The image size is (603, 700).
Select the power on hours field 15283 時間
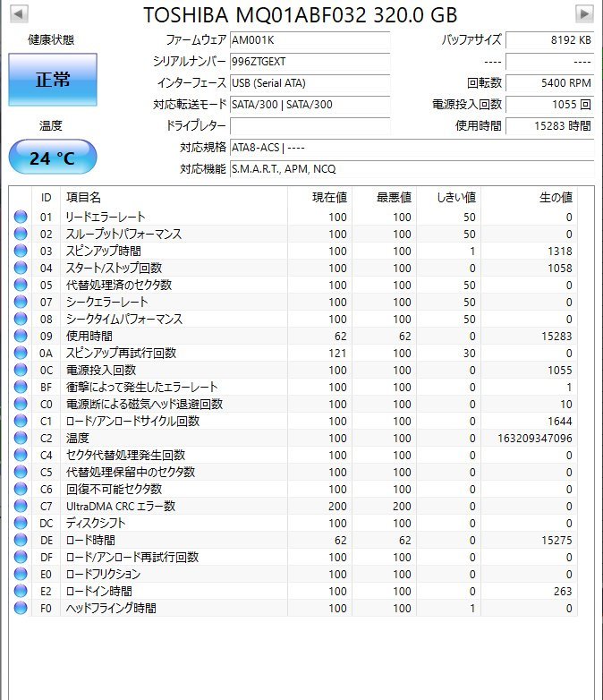(x=550, y=126)
